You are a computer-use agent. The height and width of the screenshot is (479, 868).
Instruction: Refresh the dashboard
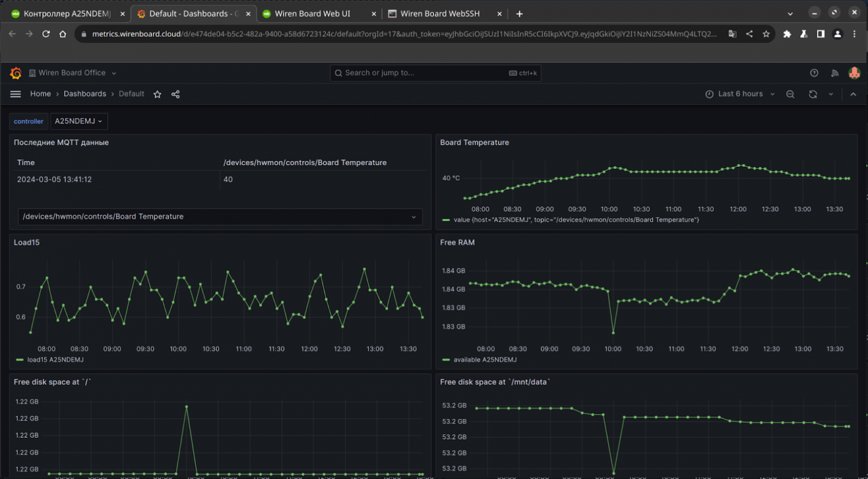(x=813, y=94)
